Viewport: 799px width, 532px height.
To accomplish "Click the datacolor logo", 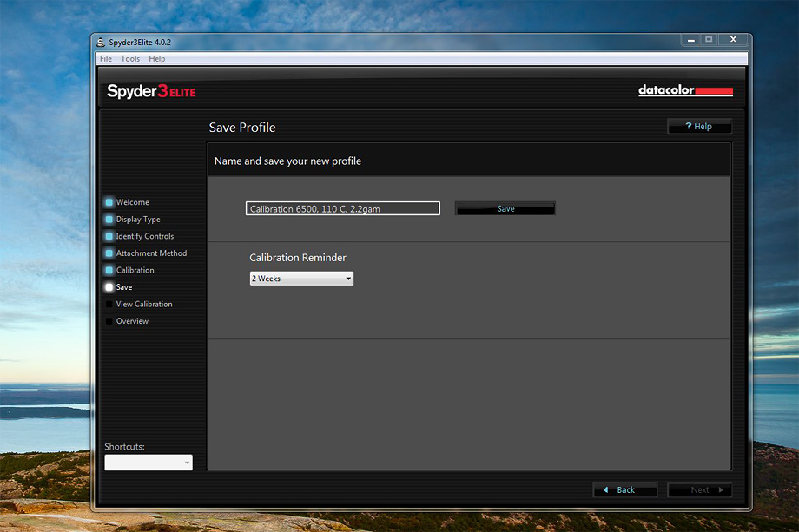I will [685, 90].
